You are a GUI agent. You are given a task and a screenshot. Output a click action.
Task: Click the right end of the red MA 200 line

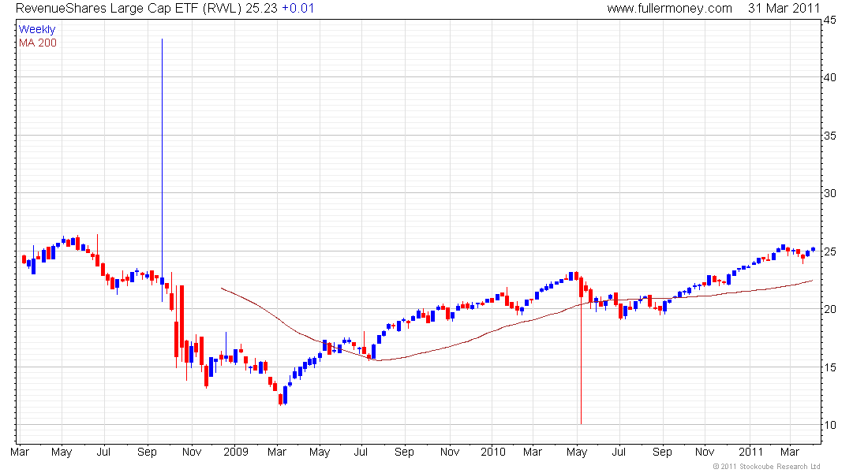pos(811,281)
